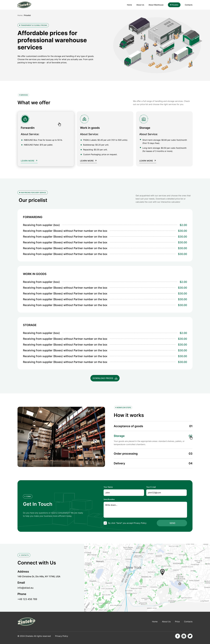210x644 pixels.
Task: Click the Zinteko logo in header
Action: pos(24,5)
